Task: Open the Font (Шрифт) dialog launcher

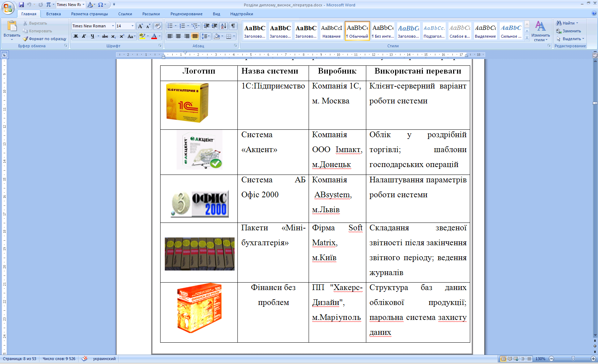Action: 160,45
